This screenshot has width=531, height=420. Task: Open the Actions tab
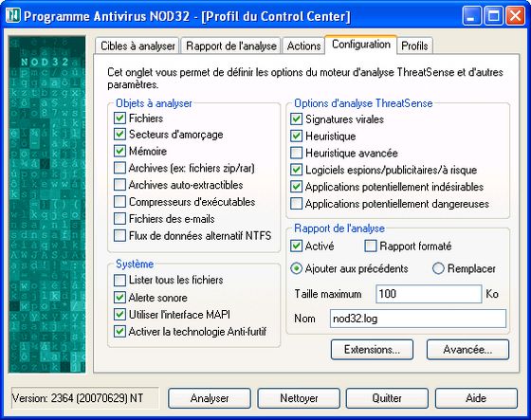303,46
